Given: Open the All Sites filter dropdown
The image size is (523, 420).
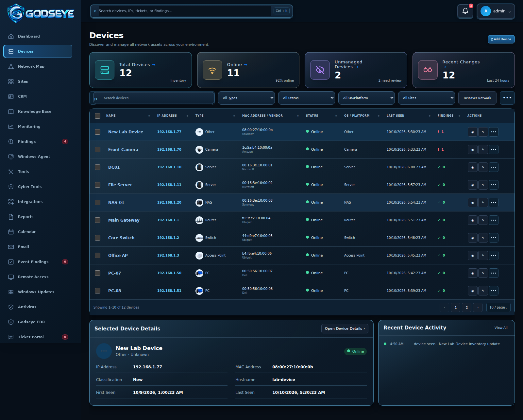Looking at the screenshot, I should click(x=427, y=98).
